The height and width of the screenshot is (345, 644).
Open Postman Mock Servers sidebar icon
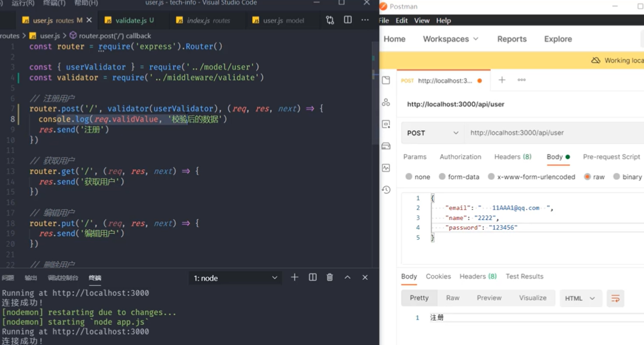(x=386, y=146)
